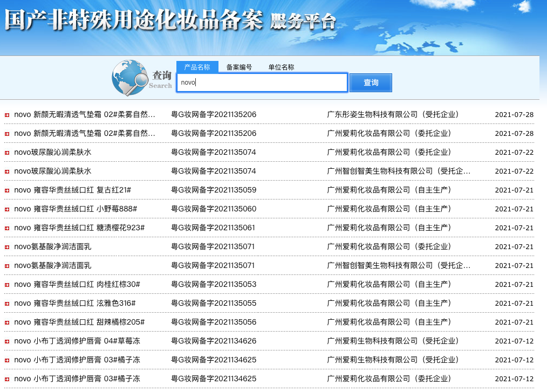Click the globe magnifier search icon
The height and width of the screenshot is (392, 547).
pyautogui.click(x=129, y=78)
